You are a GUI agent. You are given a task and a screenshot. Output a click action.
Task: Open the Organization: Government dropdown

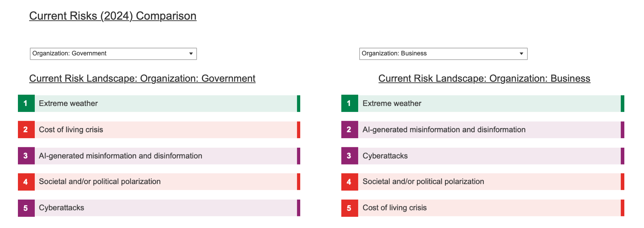pyautogui.click(x=113, y=54)
